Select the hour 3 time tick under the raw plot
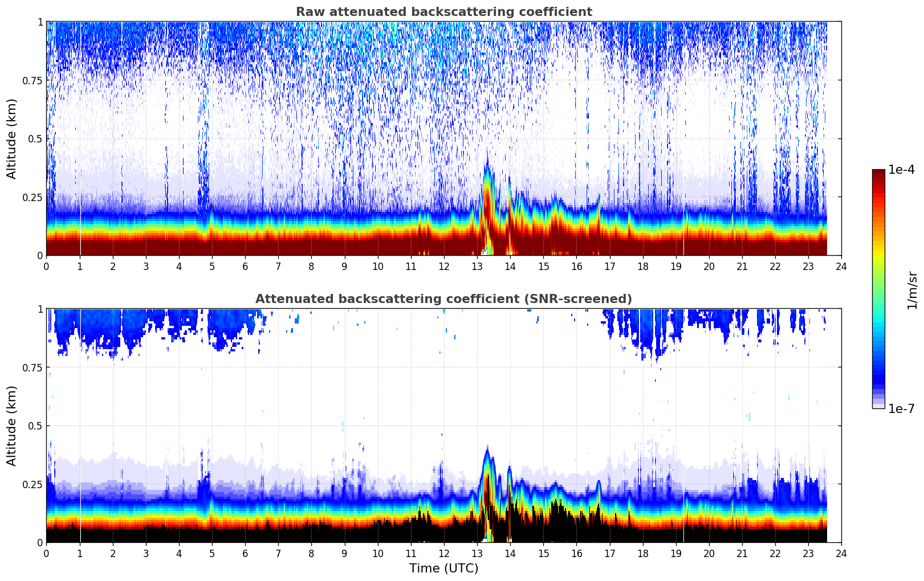The height and width of the screenshot is (581, 924). 146,266
